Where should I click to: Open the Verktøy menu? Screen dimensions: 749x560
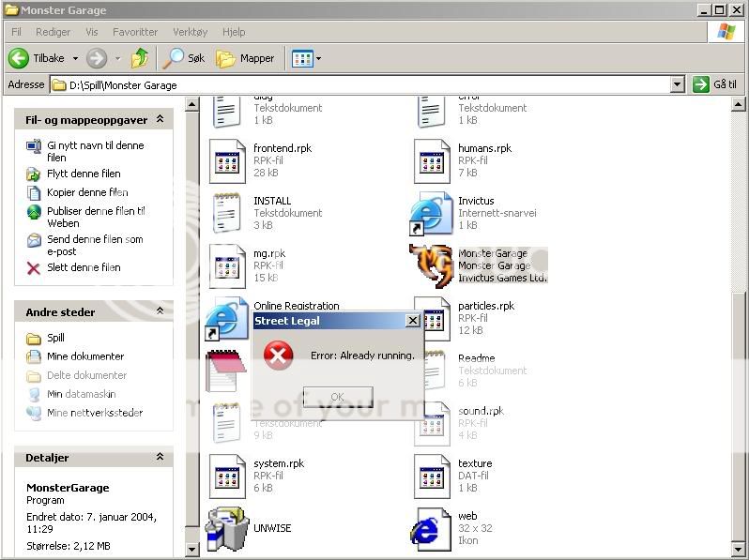[191, 32]
